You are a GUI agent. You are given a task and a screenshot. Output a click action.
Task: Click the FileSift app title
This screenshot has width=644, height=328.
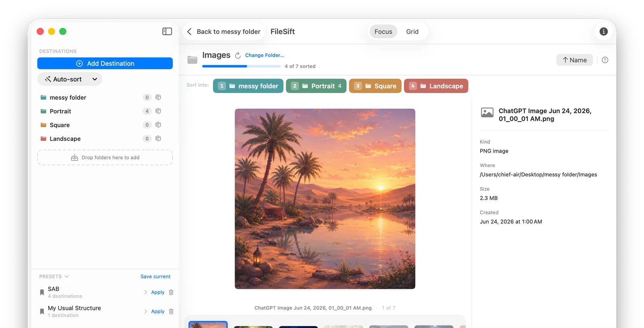283,31
